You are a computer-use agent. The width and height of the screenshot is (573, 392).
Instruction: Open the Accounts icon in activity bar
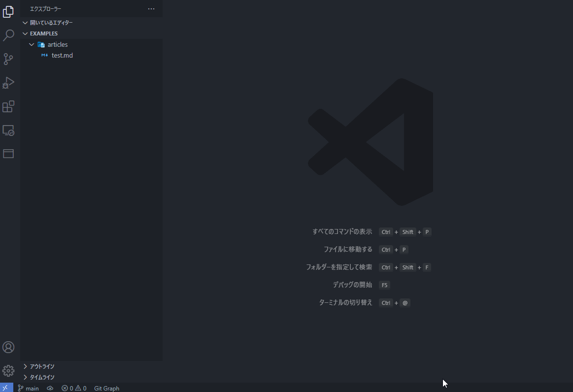click(8, 347)
